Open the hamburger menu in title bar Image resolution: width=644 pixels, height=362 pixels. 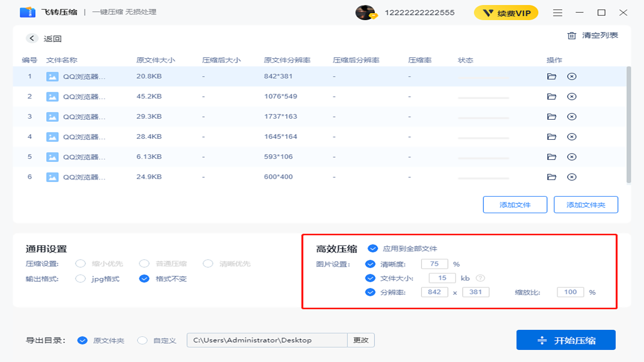pos(557,13)
